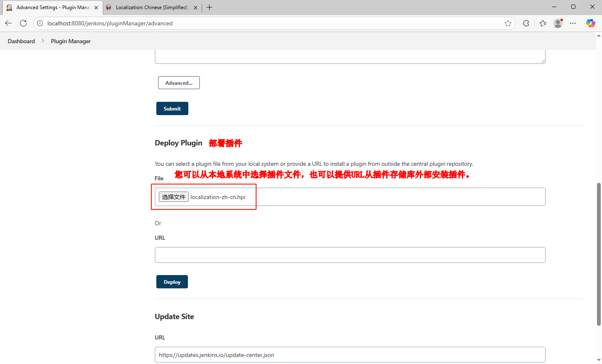Reload the page with the refresh icon
The width and height of the screenshot is (602, 364).
coord(23,23)
